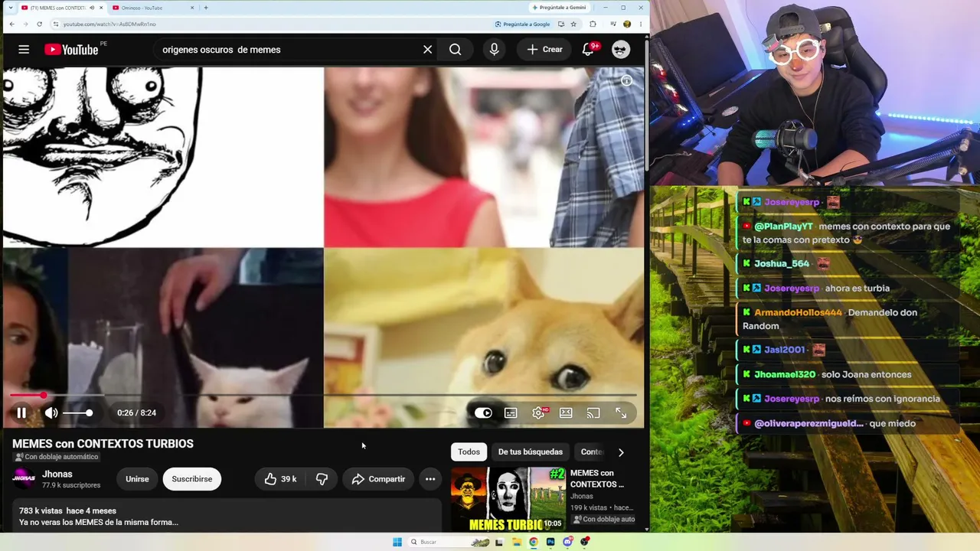Reload the page
The height and width of the screenshot is (551, 980).
point(40,24)
